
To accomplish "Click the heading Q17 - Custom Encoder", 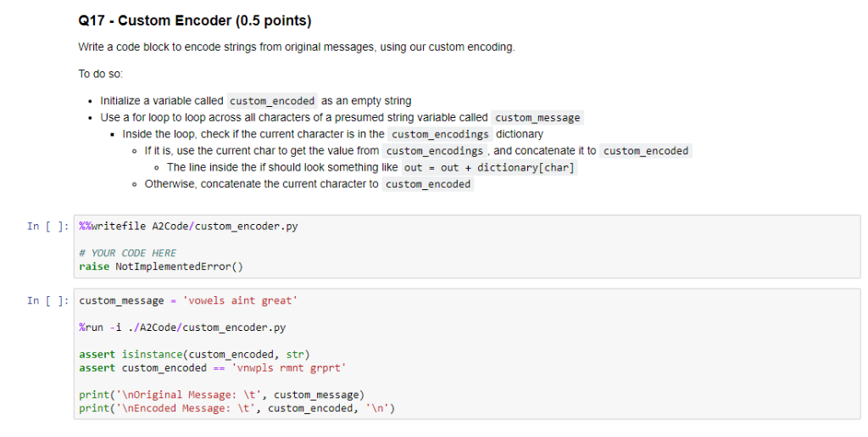I will click(195, 21).
